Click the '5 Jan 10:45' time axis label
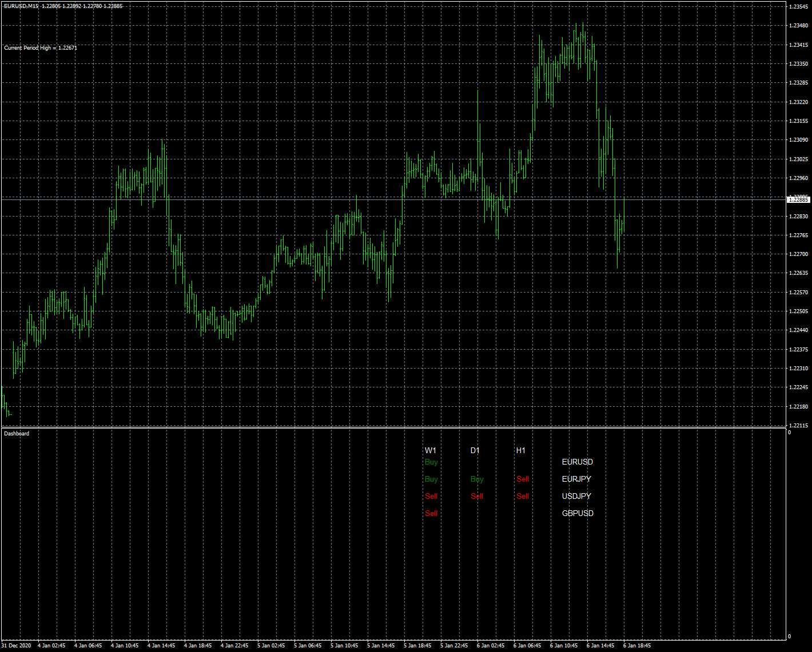This screenshot has width=812, height=652. click(344, 646)
